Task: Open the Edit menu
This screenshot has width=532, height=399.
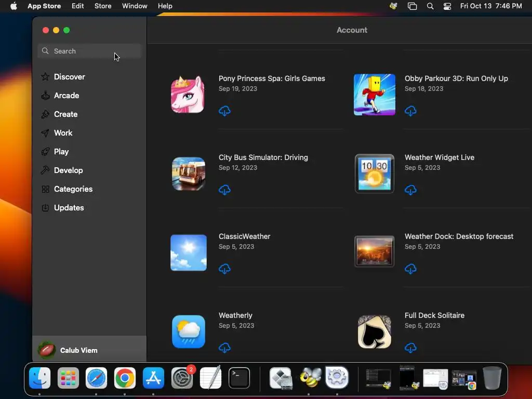Action: [x=78, y=6]
